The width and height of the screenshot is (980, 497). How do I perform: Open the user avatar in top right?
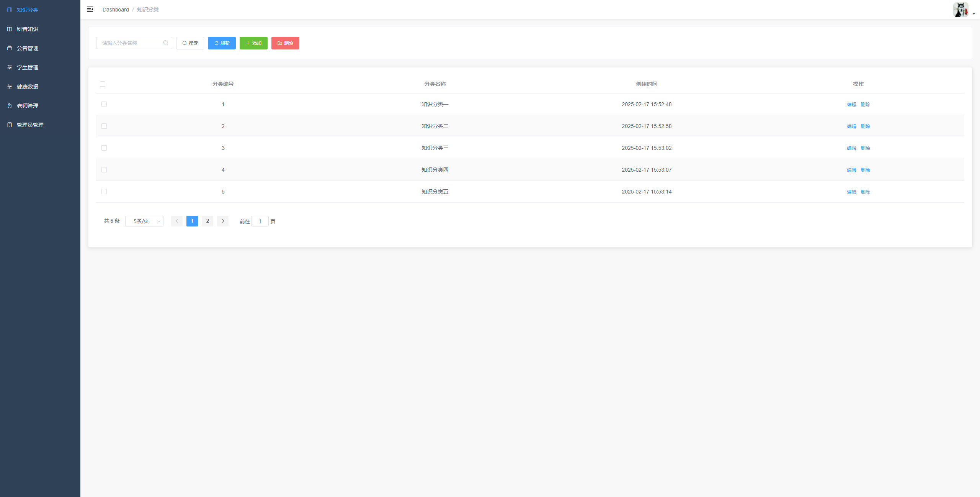960,10
